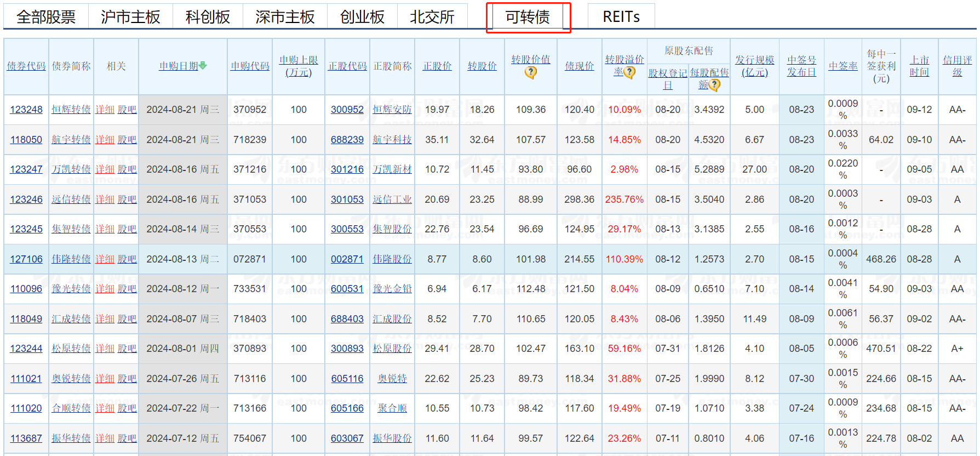This screenshot has height=456, width=980.
Task: Switch to the 全部股票 tab
Action: [x=46, y=17]
